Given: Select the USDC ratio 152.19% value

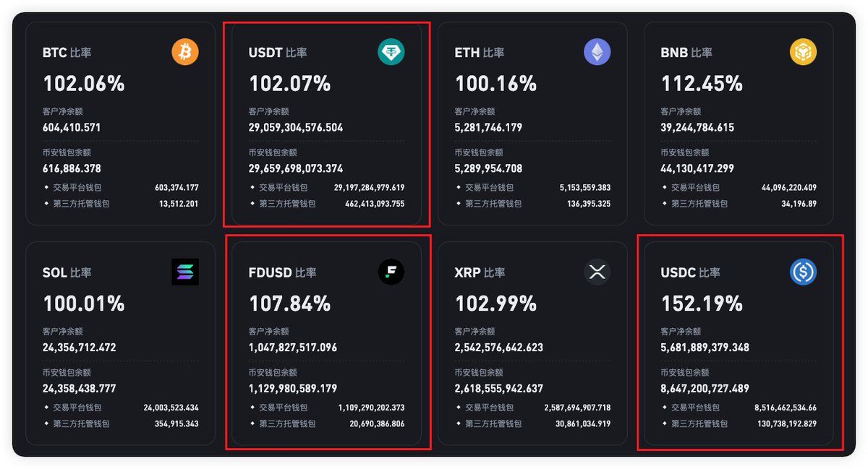Looking at the screenshot, I should [702, 304].
